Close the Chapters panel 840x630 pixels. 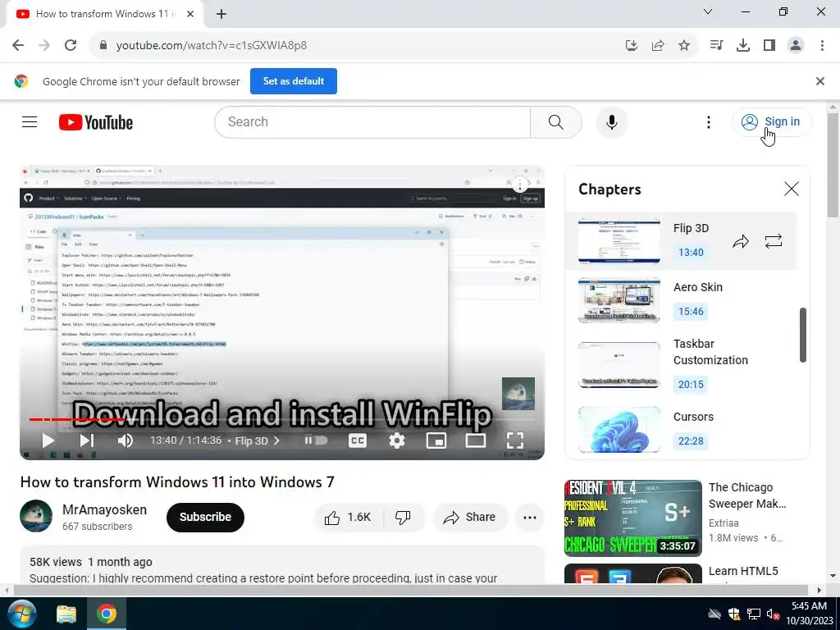[792, 189]
